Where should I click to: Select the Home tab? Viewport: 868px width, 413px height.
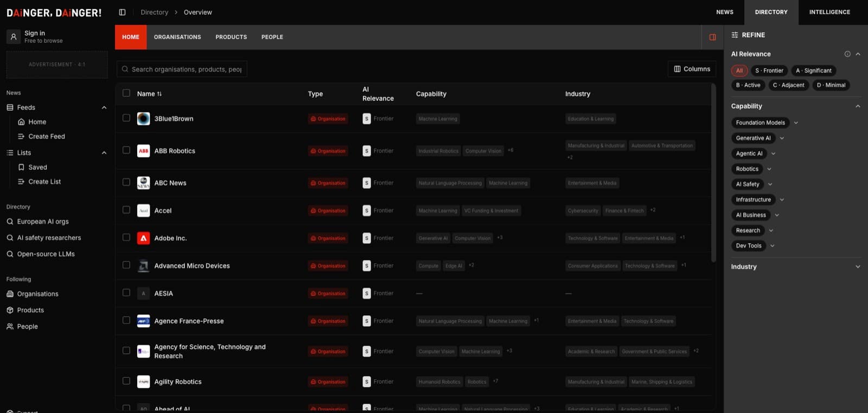[131, 37]
